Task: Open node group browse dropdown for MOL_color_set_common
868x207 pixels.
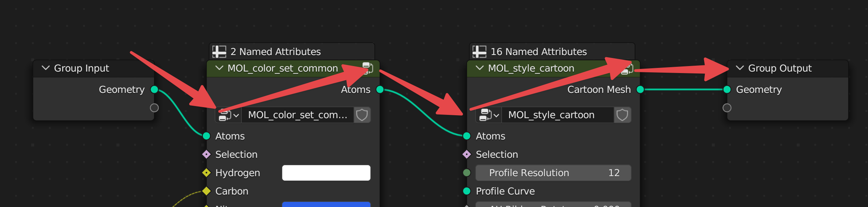Action: coord(229,115)
